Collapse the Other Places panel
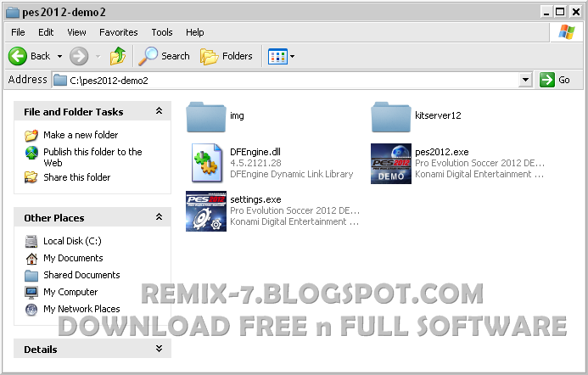Viewport: 588px width, 375px height. [x=159, y=217]
